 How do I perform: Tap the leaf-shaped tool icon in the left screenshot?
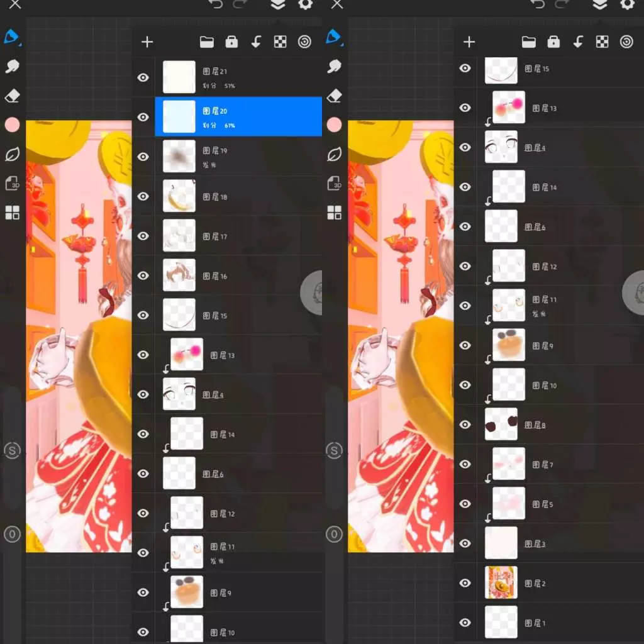point(12,155)
